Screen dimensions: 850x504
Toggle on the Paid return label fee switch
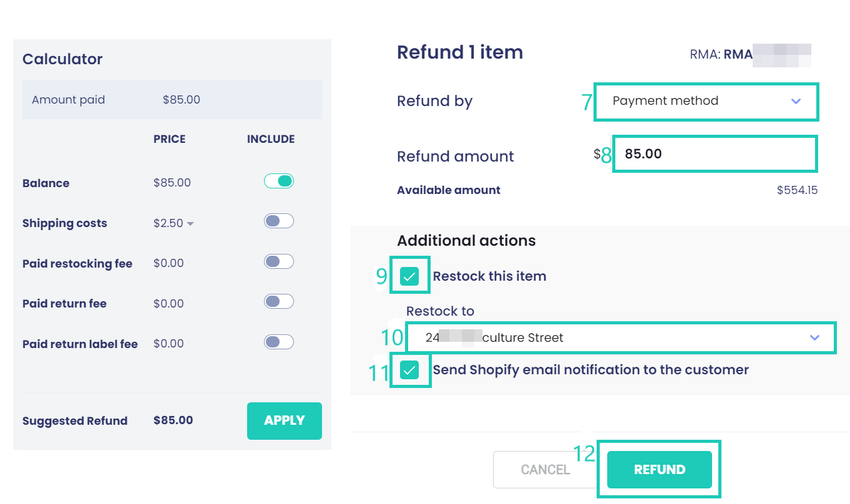pos(278,341)
